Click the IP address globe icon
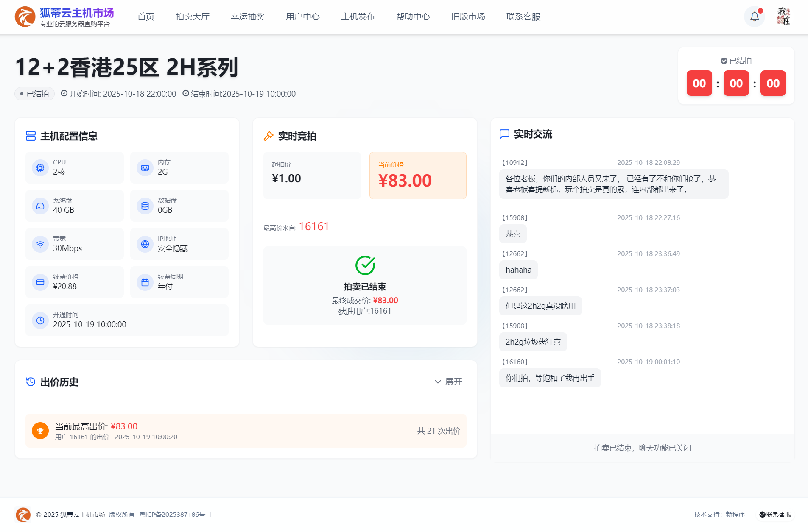 [145, 244]
